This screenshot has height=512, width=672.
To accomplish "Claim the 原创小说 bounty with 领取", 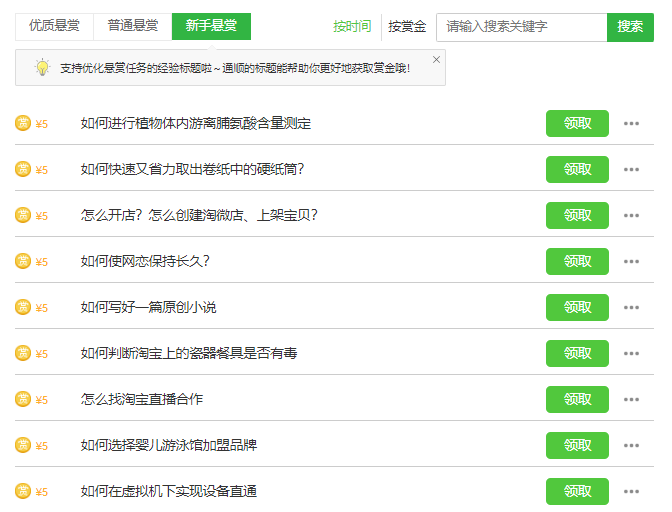I will click(577, 307).
